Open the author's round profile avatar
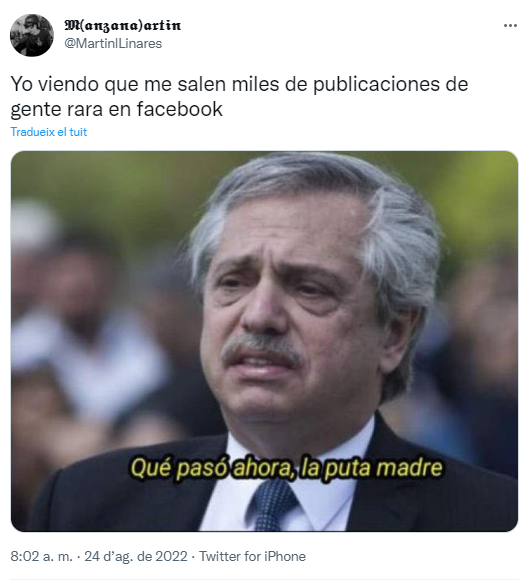 32,35
